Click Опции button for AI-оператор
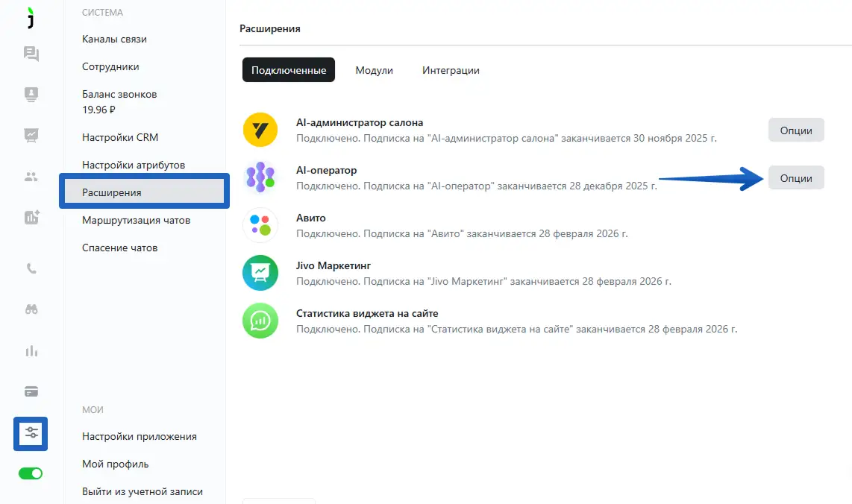852x504 pixels. point(795,178)
